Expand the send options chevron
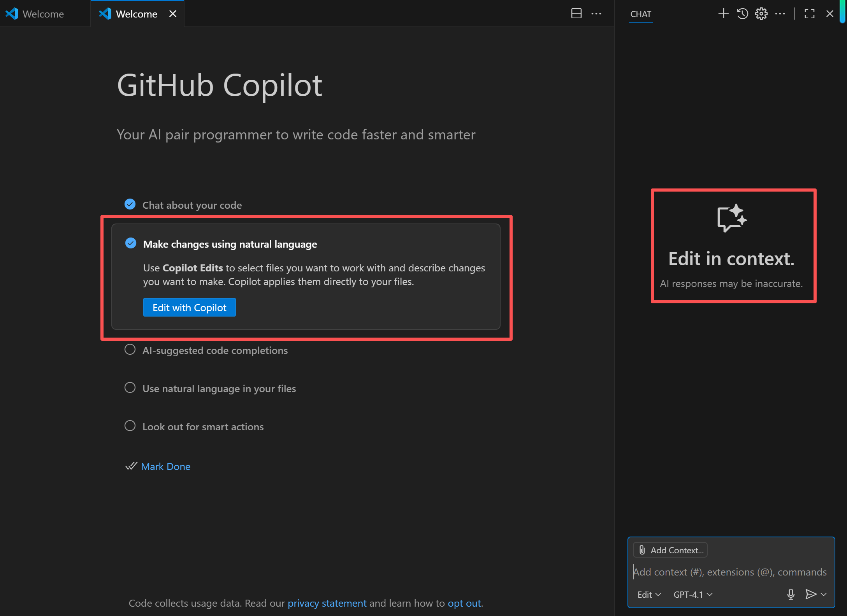The image size is (847, 616). pyautogui.click(x=824, y=595)
